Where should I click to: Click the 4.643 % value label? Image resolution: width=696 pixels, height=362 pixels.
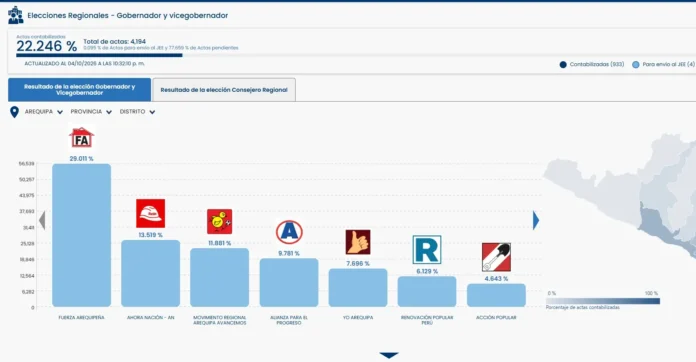(496, 279)
